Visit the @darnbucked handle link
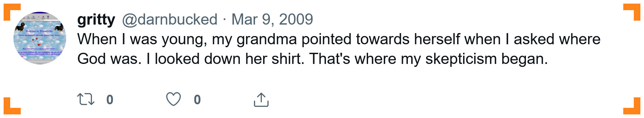 pos(170,20)
